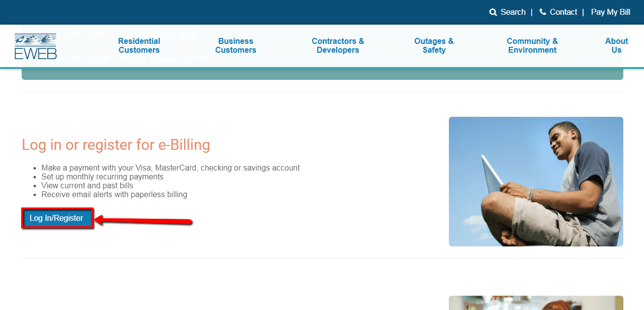This screenshot has height=310, width=644.
Task: Open the About Us menu
Action: point(616,46)
